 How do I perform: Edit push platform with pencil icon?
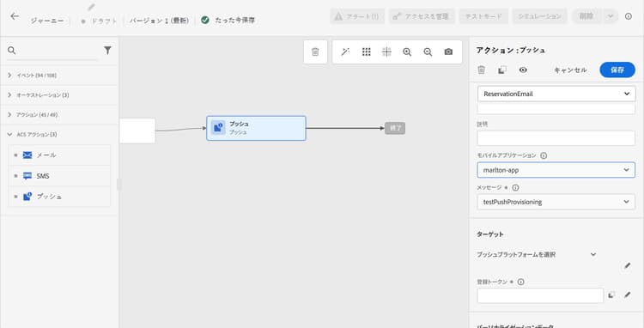click(x=627, y=265)
